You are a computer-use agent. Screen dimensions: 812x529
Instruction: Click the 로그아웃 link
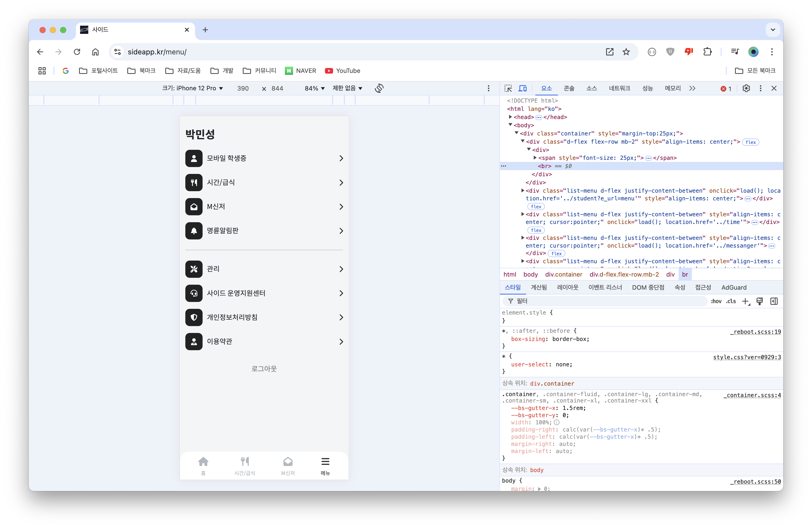[x=264, y=369]
